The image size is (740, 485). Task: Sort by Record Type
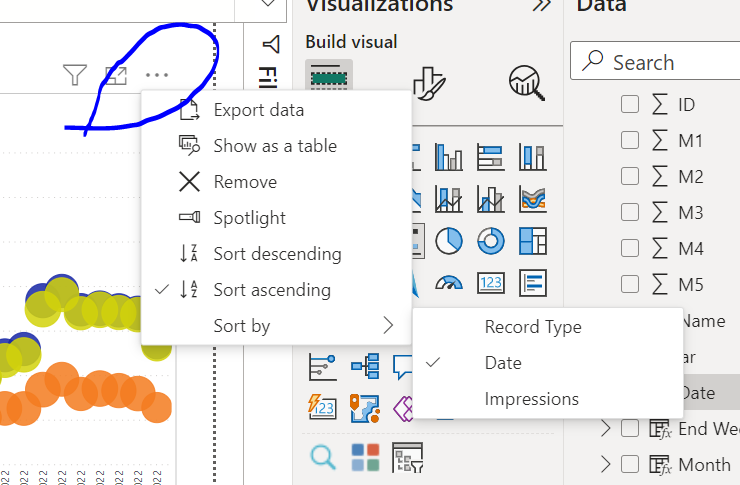[548, 327]
